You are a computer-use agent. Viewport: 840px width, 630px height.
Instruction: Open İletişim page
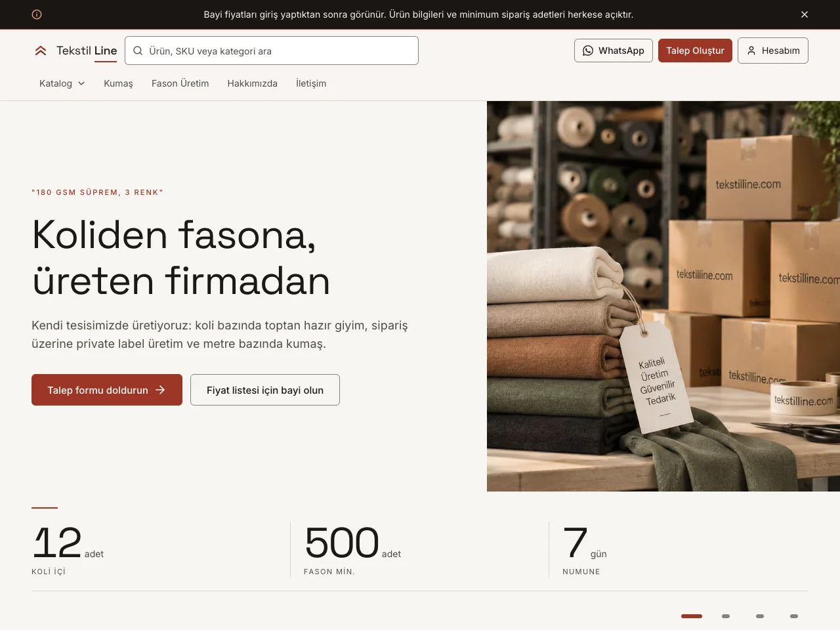(x=311, y=83)
